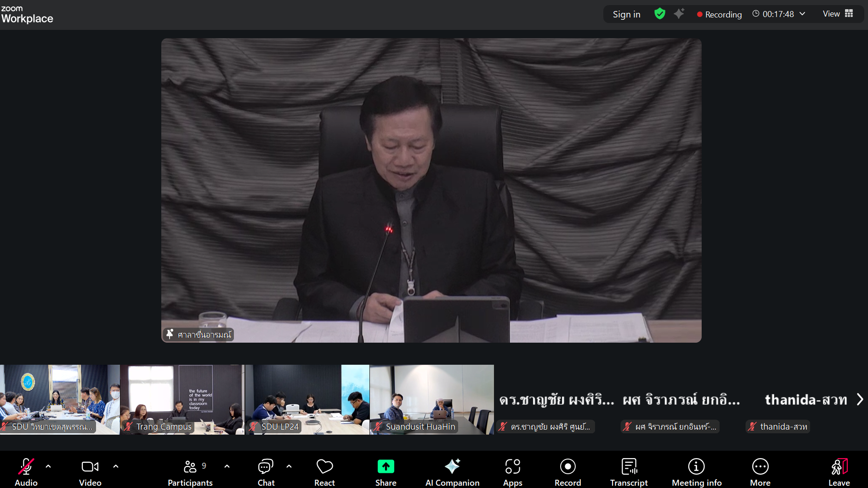Expand audio settings arrow next to Audio
868x488 pixels.
[48, 466]
